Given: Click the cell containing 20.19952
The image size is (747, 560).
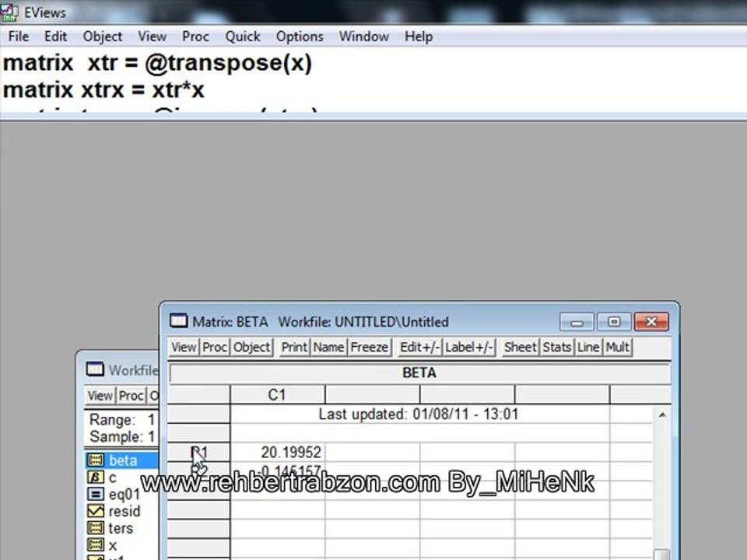Looking at the screenshot, I should (278, 452).
